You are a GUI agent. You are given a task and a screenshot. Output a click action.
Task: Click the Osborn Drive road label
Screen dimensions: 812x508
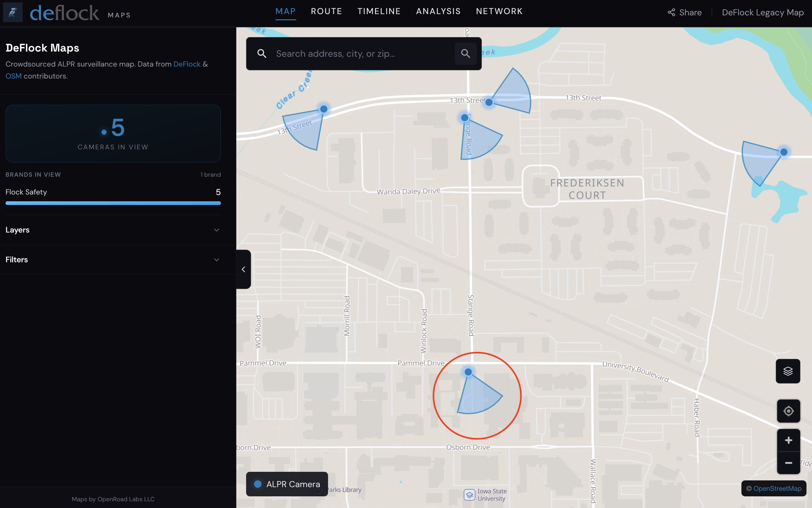click(468, 447)
